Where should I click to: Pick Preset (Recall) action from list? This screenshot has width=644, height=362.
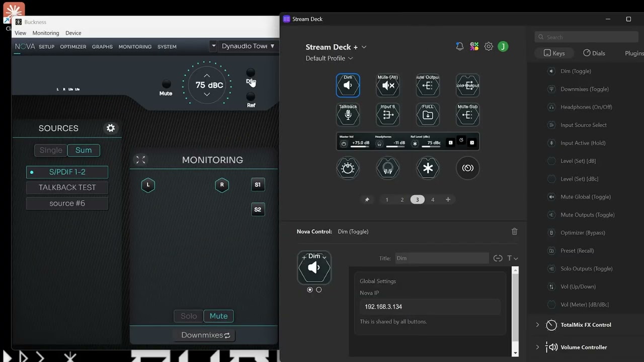pyautogui.click(x=577, y=250)
